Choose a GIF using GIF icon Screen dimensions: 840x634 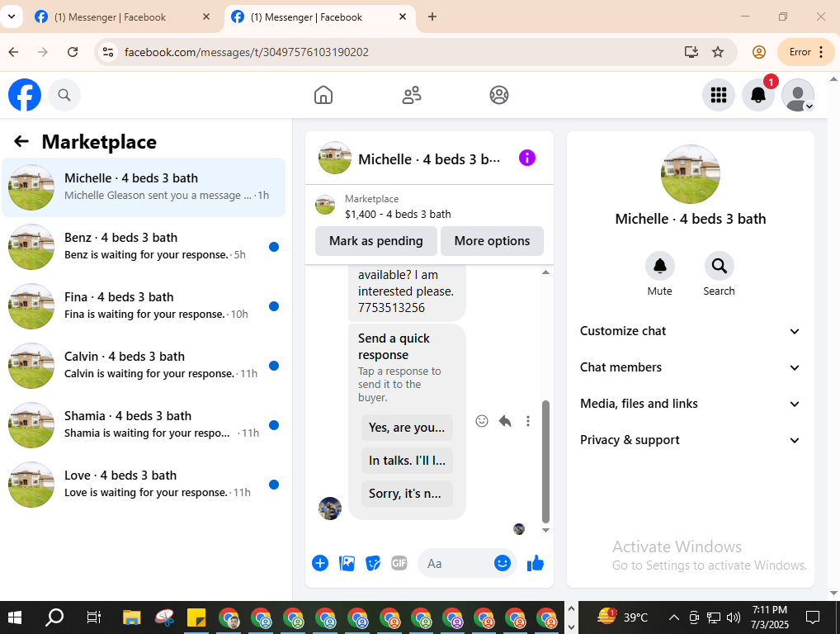(399, 563)
